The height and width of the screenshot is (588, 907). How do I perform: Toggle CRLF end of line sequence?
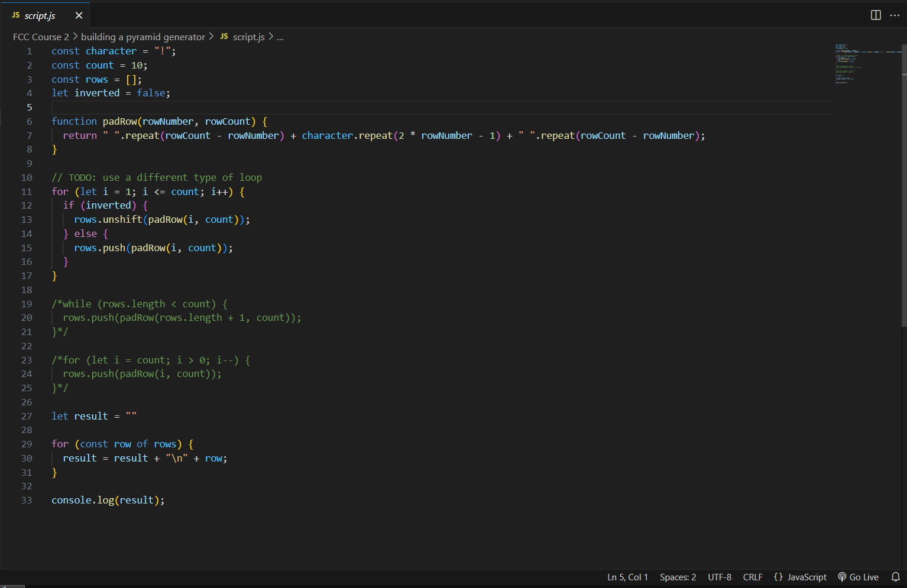point(752,577)
